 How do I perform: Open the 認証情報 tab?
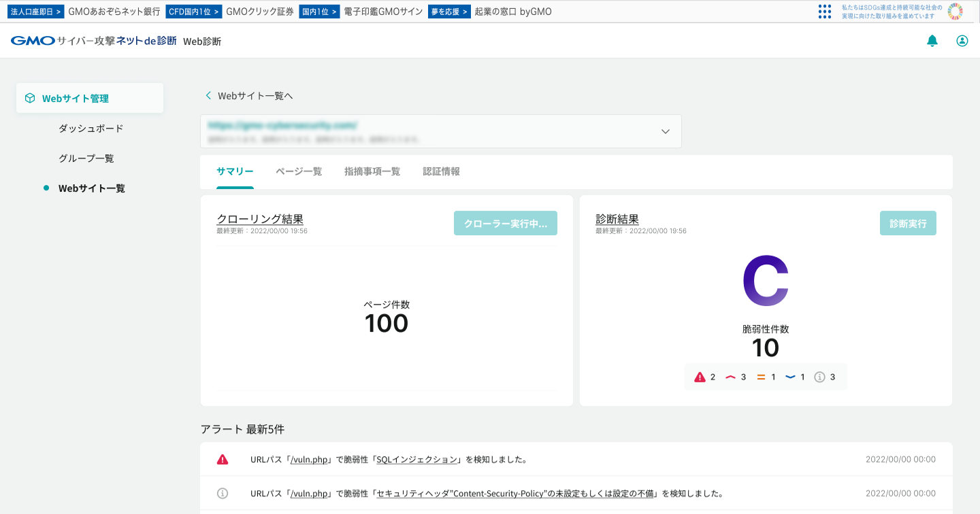coord(441,171)
